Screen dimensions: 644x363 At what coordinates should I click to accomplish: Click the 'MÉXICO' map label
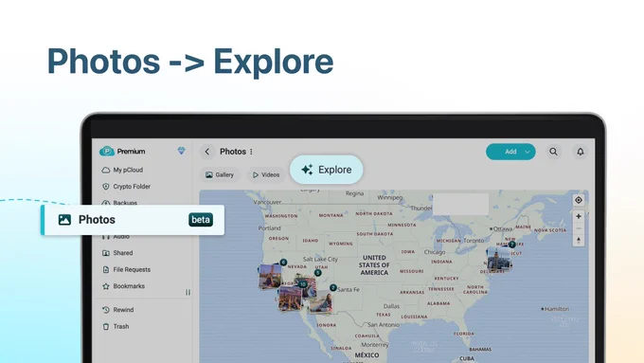pos(367,354)
